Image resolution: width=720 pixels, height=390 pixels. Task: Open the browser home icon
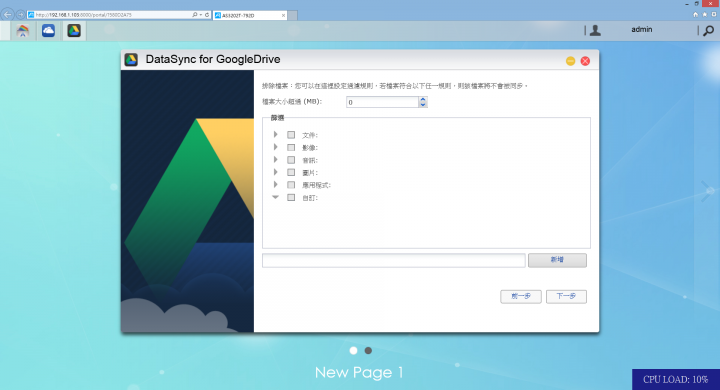pyautogui.click(x=695, y=15)
